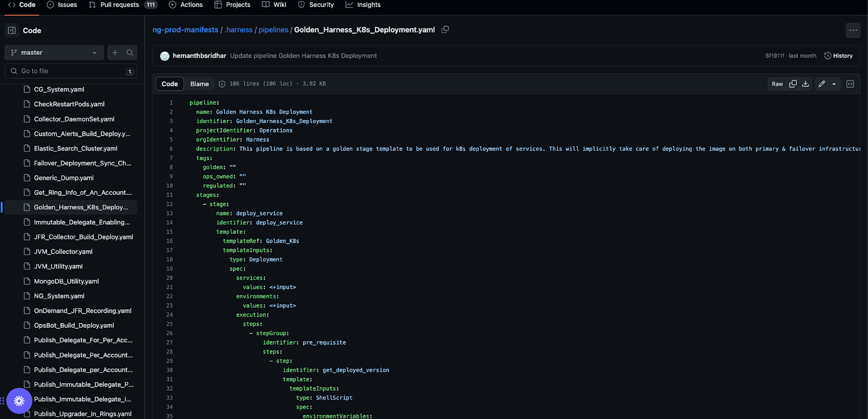The image size is (868, 419).
Task: Open CheckRestartPods.yaml in file tree
Action: coord(71,104)
